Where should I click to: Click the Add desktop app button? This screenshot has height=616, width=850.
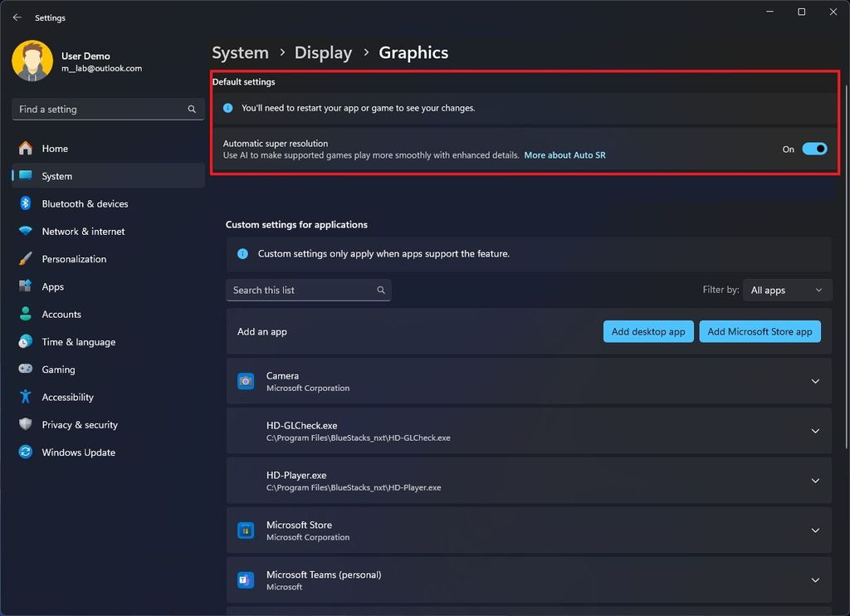648,331
